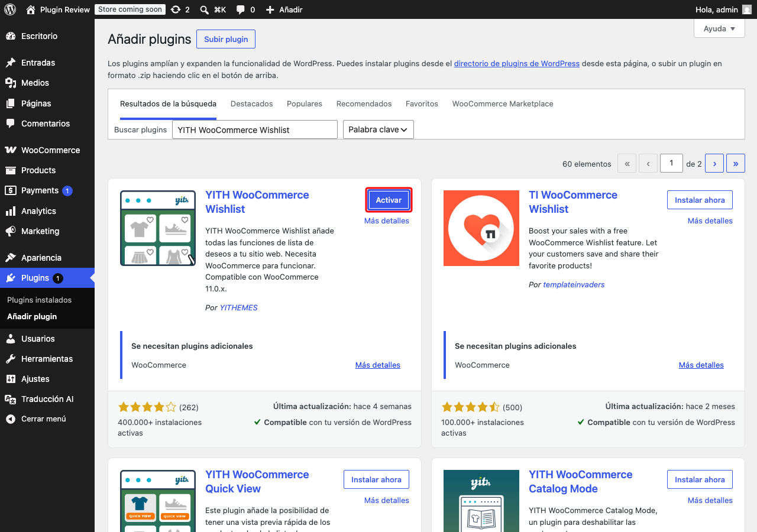Viewport: 757px width, 532px height.
Task: Open the WordPress logo menu
Action: click(10, 9)
